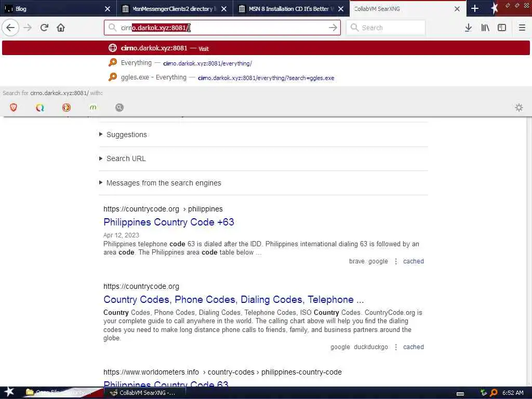The width and height of the screenshot is (532, 399).
Task: Search with the green m engine icon
Action: click(x=93, y=108)
